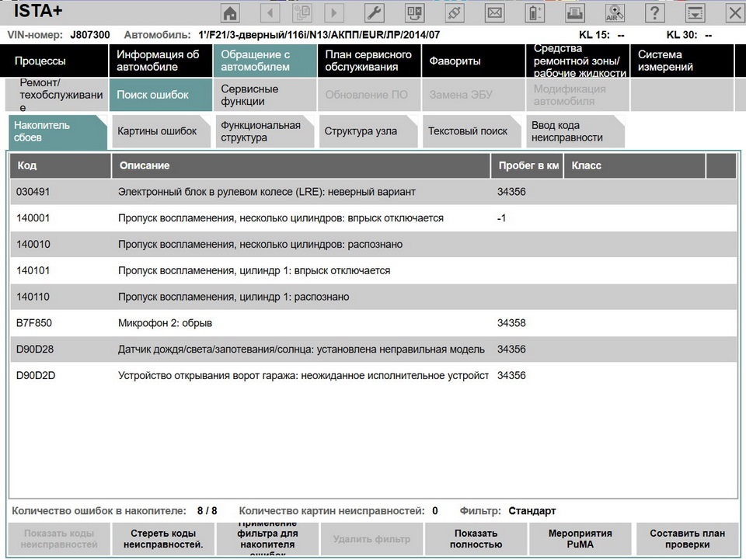The image size is (746, 560).
Task: Click the filter value Стандарт
Action: (x=532, y=511)
